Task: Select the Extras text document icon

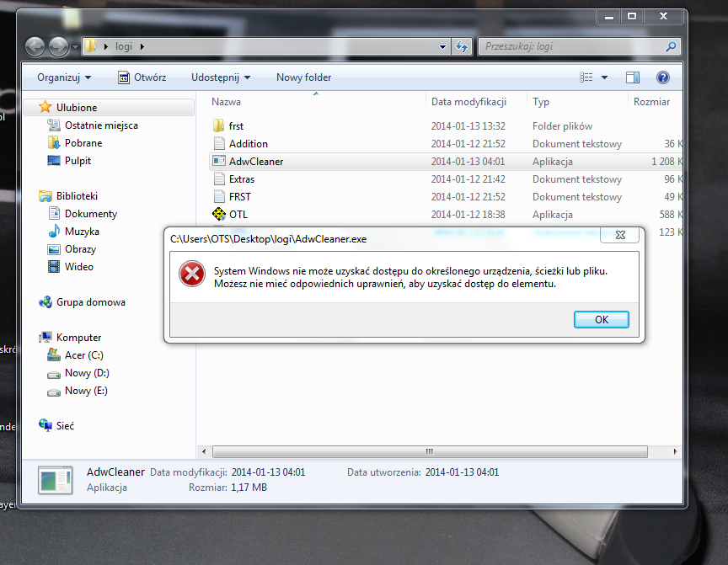Action: (219, 179)
